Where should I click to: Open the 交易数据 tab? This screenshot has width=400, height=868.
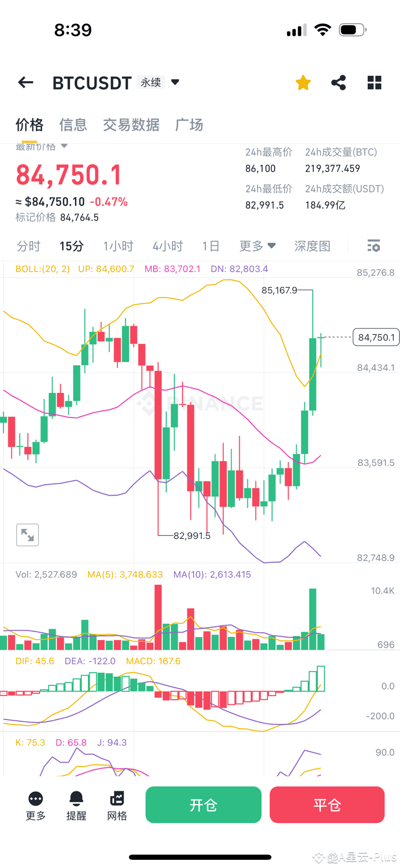[x=131, y=125]
